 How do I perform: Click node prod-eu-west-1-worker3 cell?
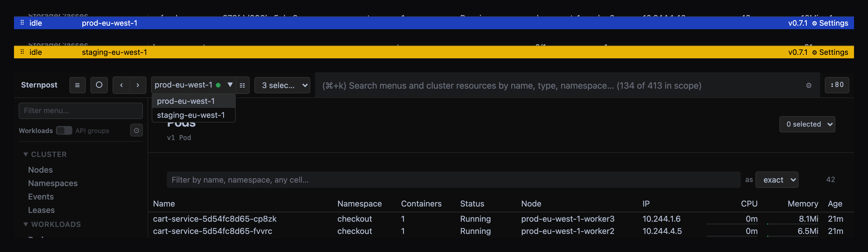[568, 219]
